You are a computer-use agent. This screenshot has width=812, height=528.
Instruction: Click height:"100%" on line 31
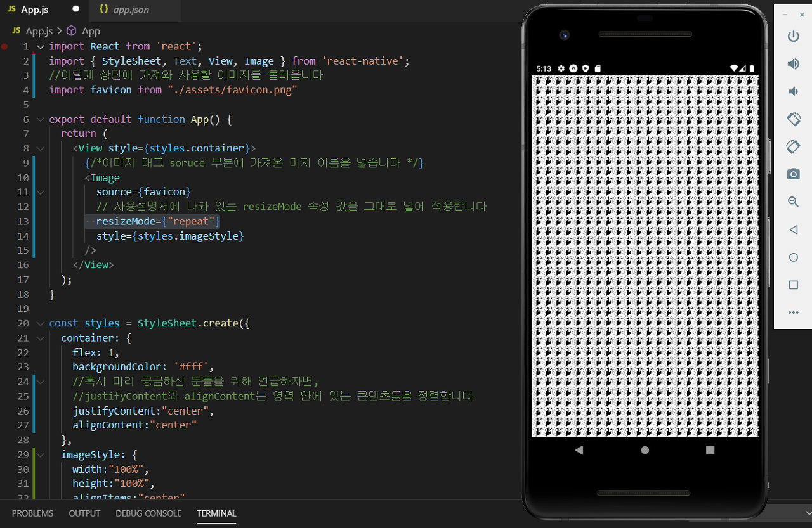pyautogui.click(x=114, y=484)
